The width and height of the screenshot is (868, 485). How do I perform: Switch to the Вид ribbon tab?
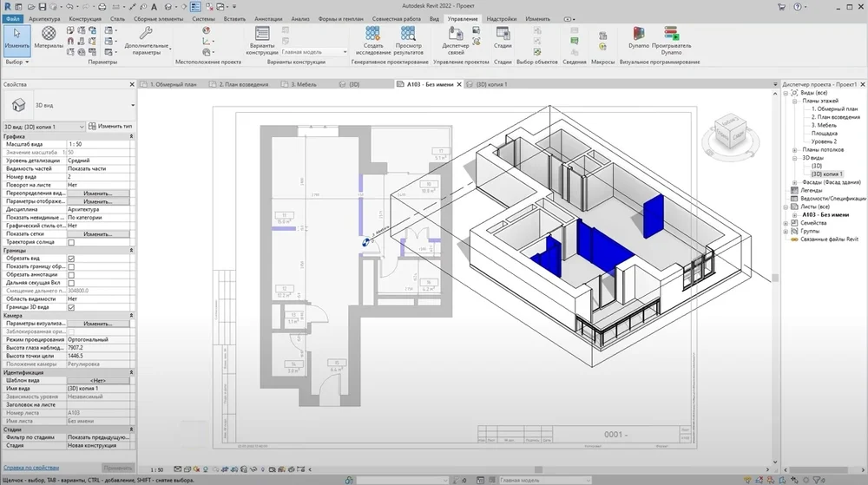[434, 19]
